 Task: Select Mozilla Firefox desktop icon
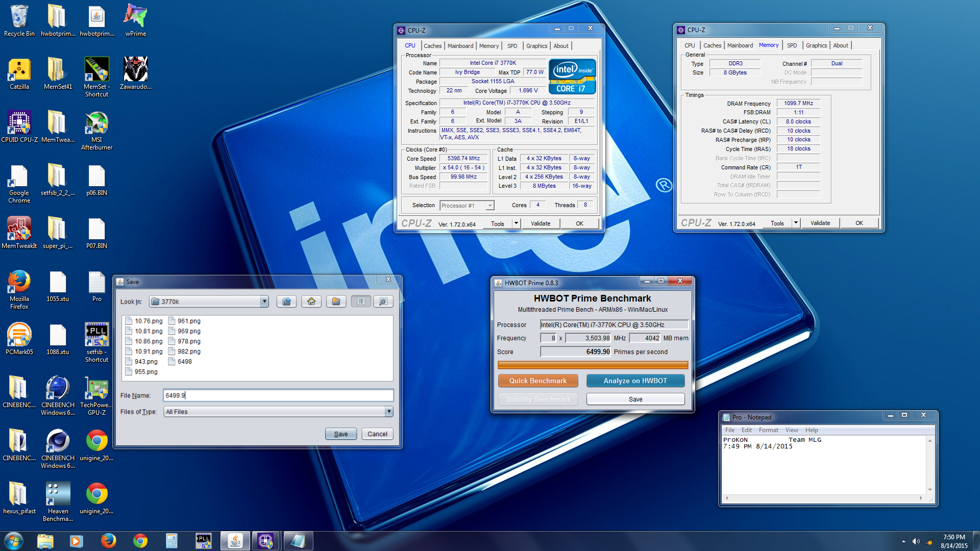click(19, 290)
